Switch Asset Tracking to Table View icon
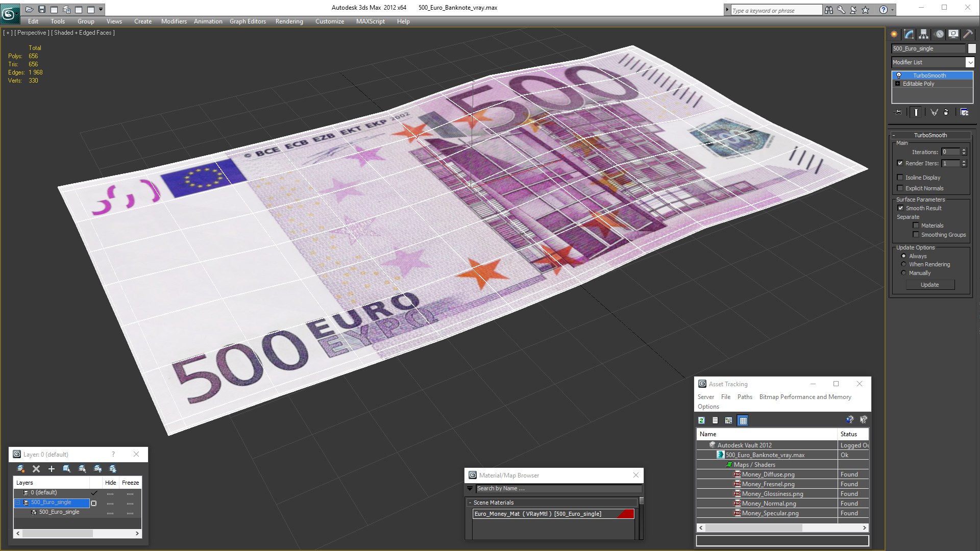 tap(743, 420)
